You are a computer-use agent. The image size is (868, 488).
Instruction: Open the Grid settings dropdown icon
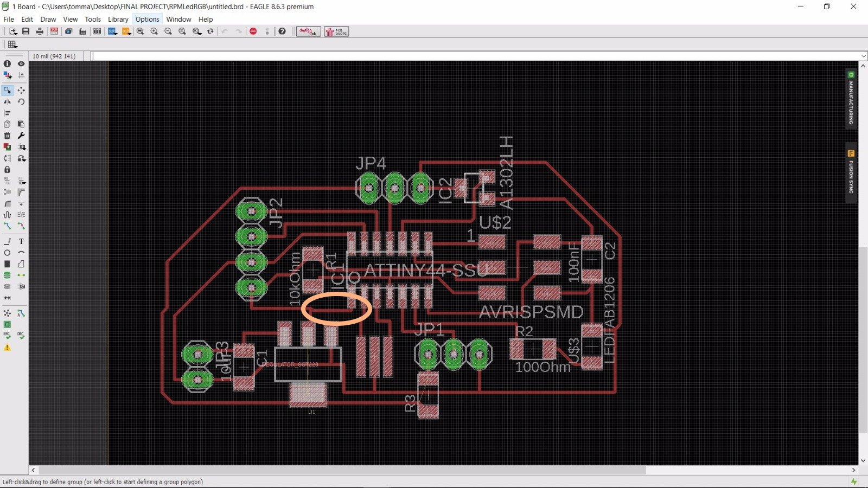pos(12,44)
